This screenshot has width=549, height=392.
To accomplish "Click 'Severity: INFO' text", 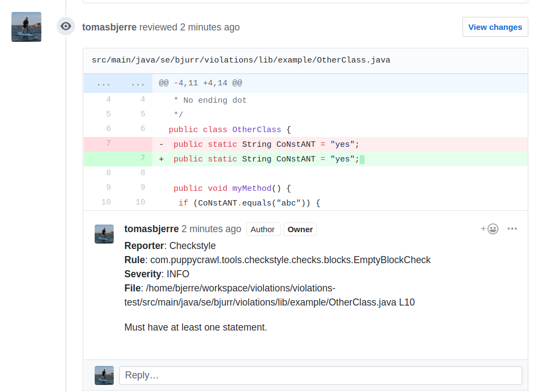I will click(157, 274).
